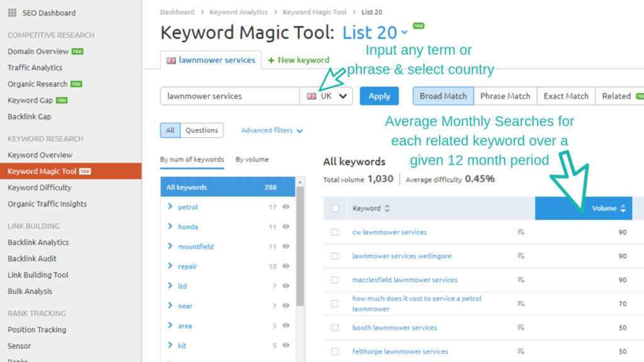This screenshot has height=362, width=644.
Task: Go to Domain Overview in sidebar
Action: click(x=38, y=52)
